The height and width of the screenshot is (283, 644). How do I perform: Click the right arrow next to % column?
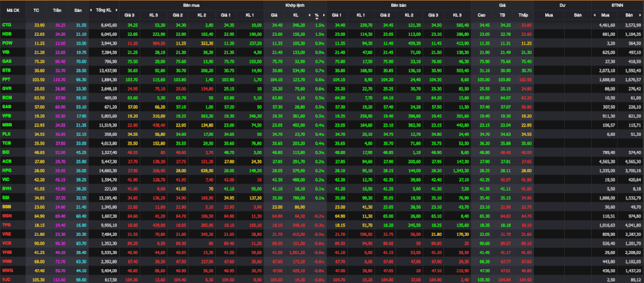click(x=324, y=15)
